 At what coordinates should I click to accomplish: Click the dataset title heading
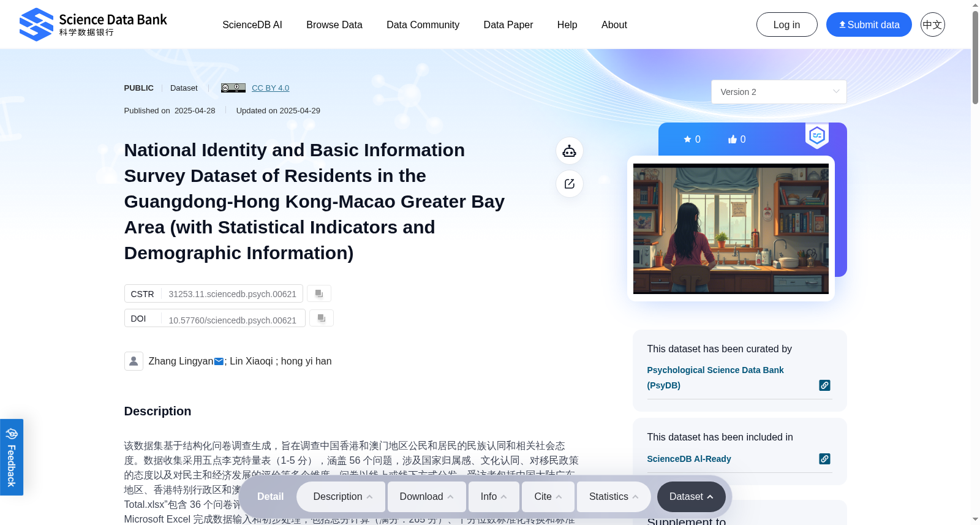(x=314, y=202)
